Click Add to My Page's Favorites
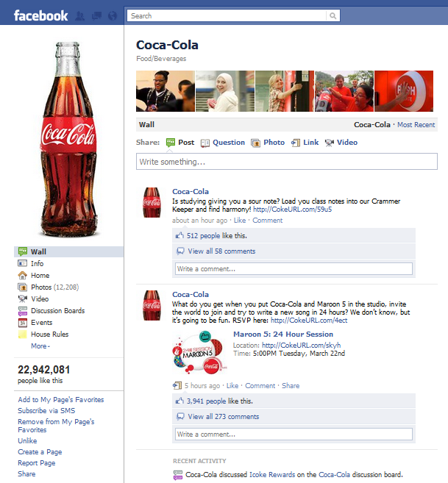This screenshot has width=448, height=483. point(61,399)
